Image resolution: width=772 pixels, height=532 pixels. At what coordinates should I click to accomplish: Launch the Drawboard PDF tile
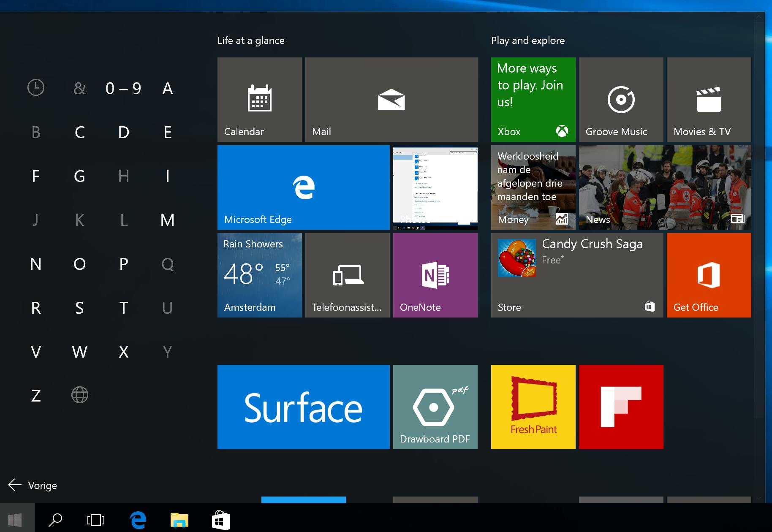435,407
